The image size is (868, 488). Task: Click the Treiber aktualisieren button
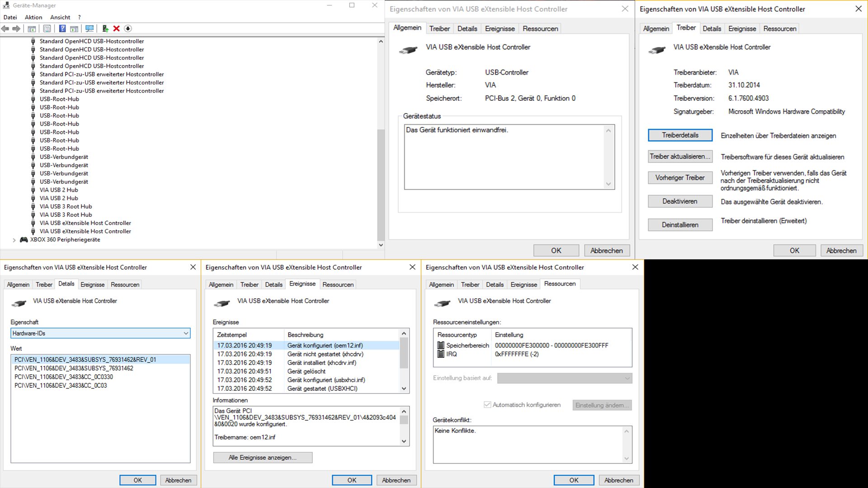click(x=680, y=156)
